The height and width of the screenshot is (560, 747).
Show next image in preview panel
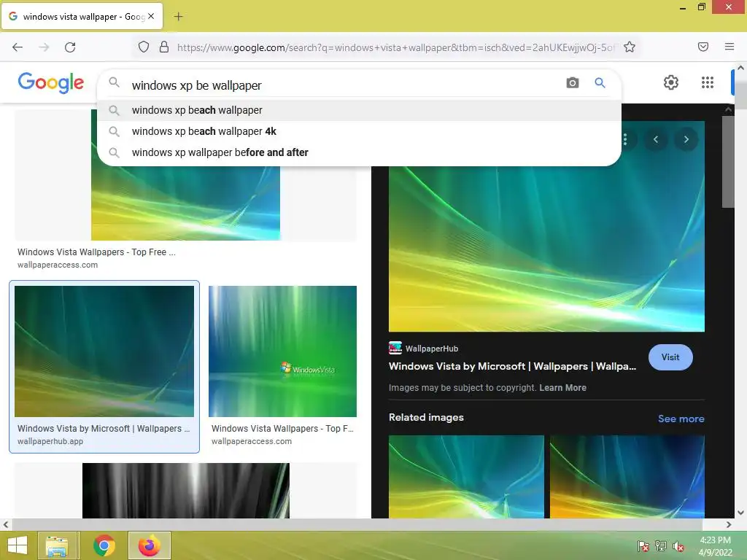[686, 139]
